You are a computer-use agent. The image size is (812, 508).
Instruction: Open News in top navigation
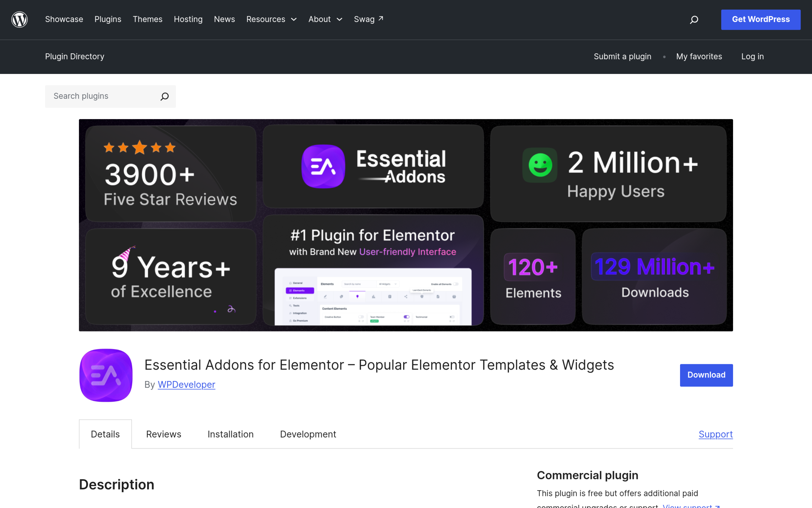(x=225, y=19)
